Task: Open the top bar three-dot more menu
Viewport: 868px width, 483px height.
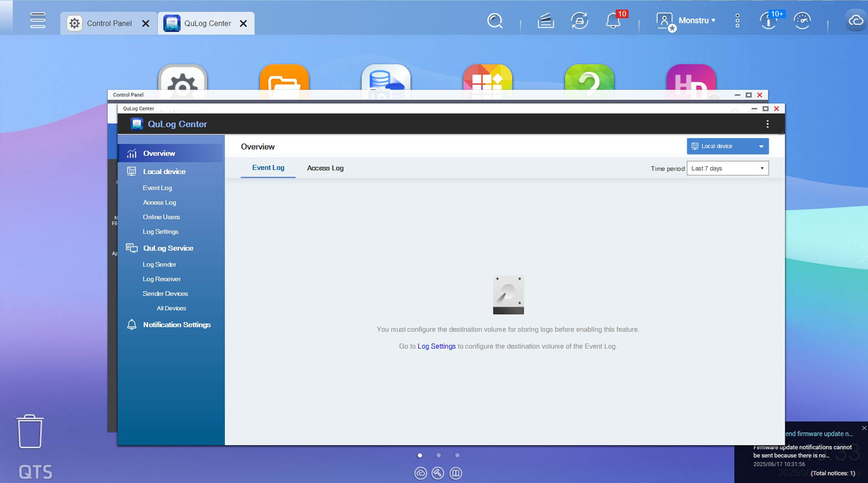Action: pyautogui.click(x=737, y=20)
